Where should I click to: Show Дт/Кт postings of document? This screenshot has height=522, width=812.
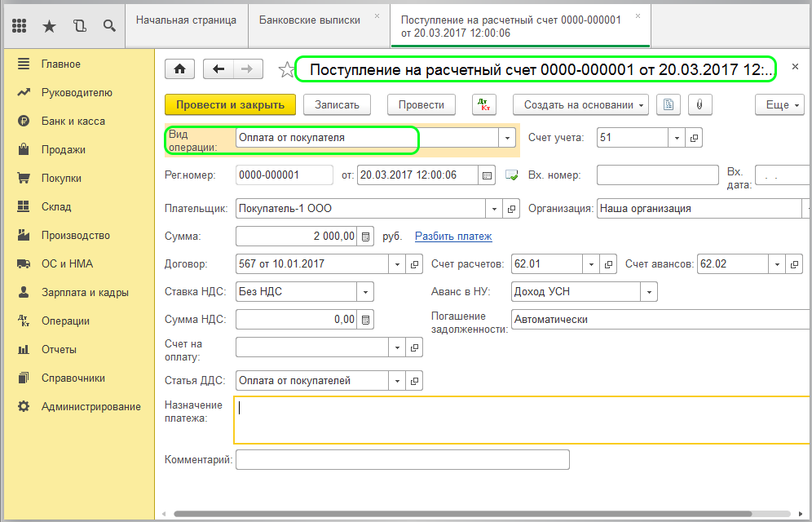tap(484, 104)
